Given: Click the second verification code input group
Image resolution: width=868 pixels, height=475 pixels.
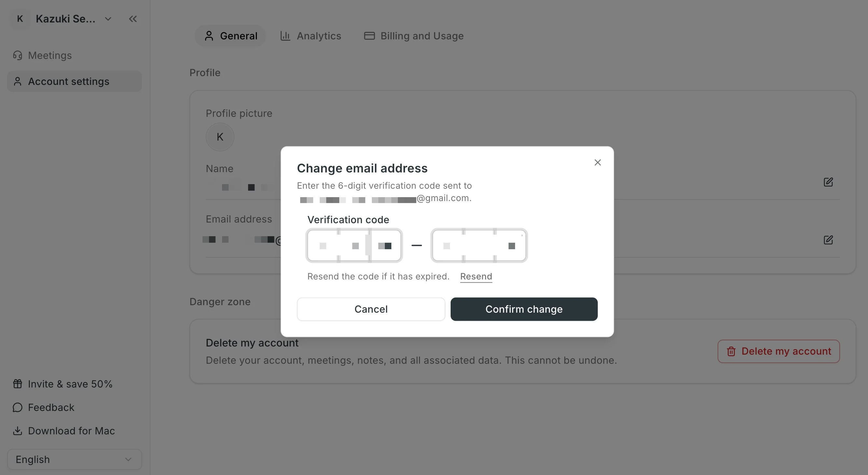Looking at the screenshot, I should tap(479, 246).
